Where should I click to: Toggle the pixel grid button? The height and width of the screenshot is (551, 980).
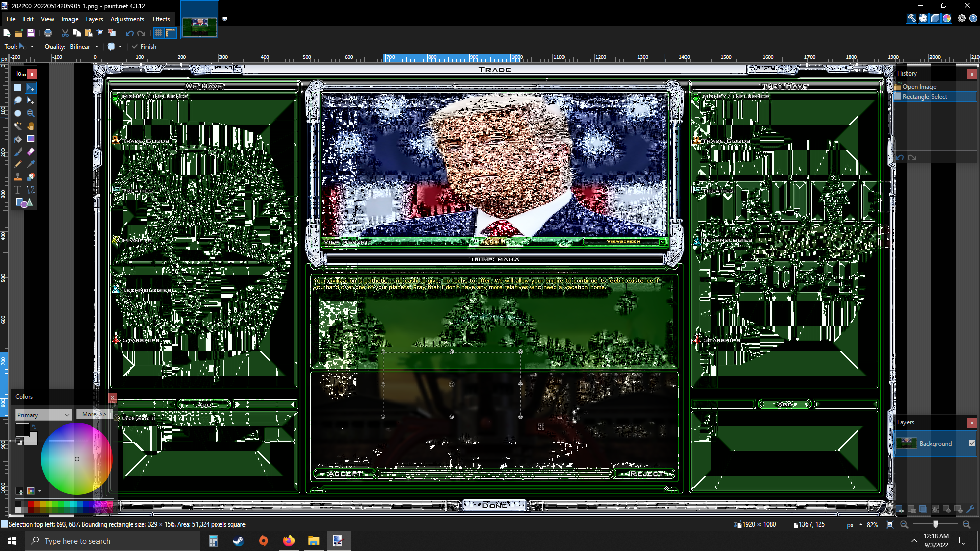coord(158,33)
